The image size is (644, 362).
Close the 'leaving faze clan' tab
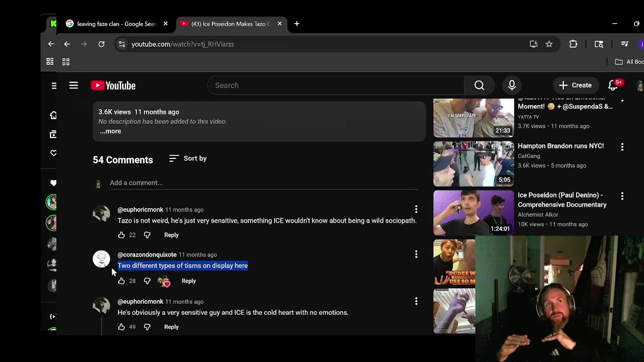pyautogui.click(x=166, y=24)
